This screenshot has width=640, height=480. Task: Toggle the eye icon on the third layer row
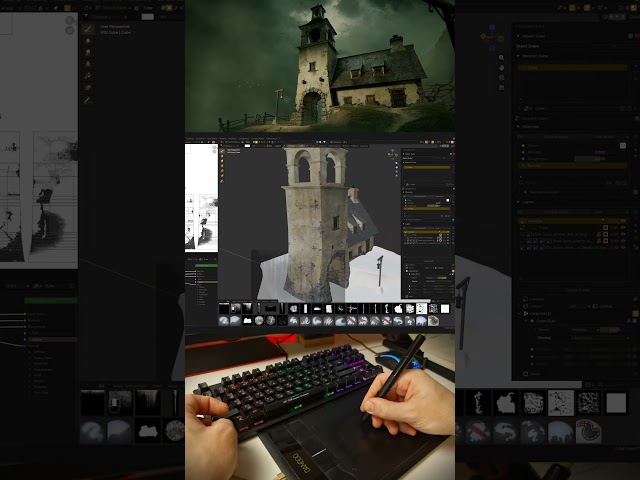(x=623, y=234)
